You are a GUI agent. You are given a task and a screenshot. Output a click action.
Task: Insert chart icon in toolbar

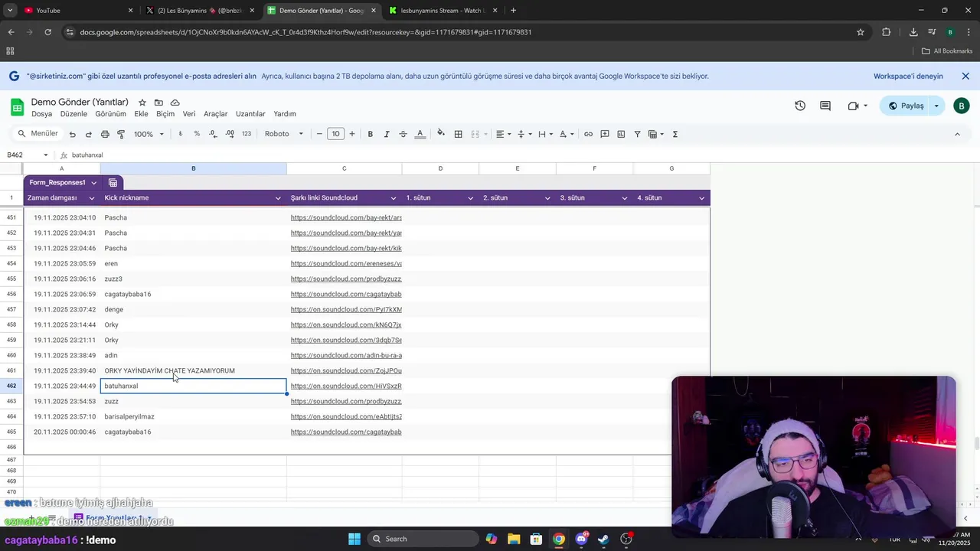[x=621, y=134]
